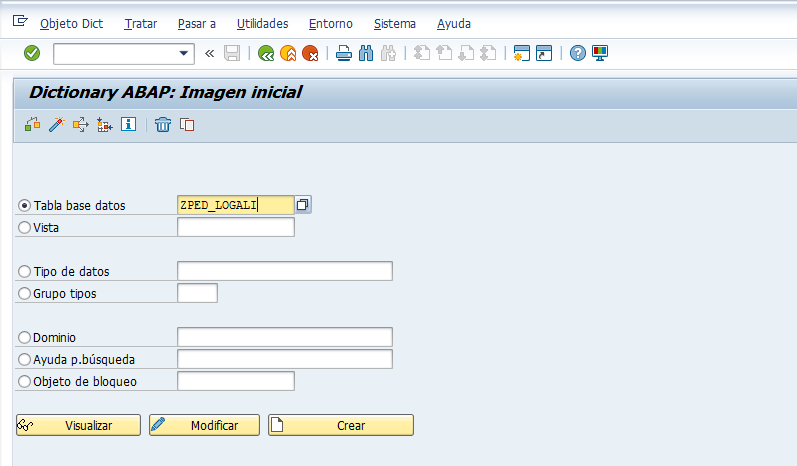The image size is (797, 466).
Task: Click the printer icon
Action: click(344, 53)
